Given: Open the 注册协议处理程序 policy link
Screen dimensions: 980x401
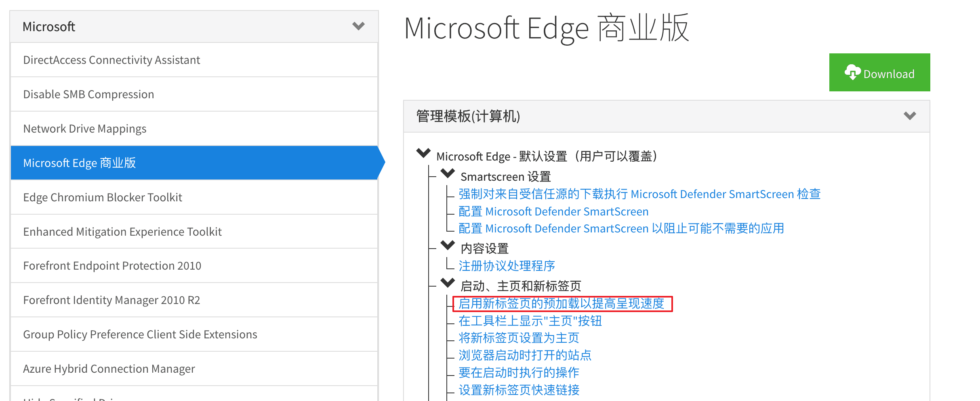Looking at the screenshot, I should [507, 266].
